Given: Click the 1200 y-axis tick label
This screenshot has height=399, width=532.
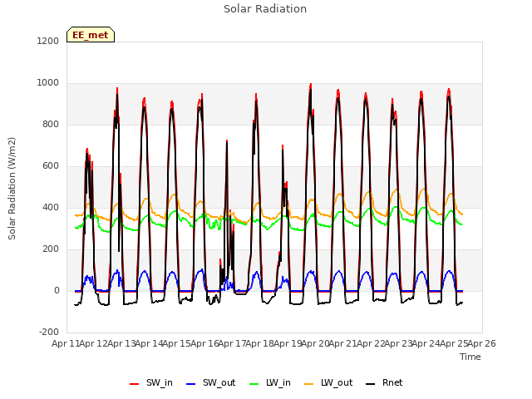Looking at the screenshot, I should pyautogui.click(x=48, y=41).
